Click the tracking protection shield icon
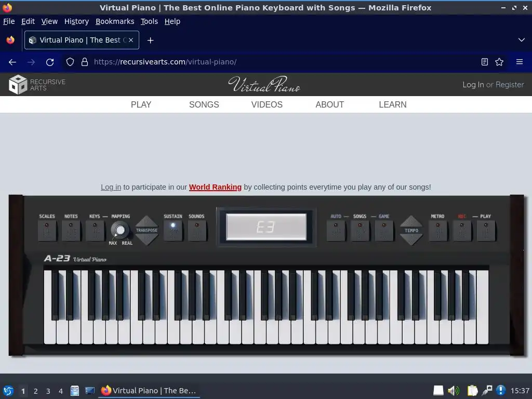The width and height of the screenshot is (532, 399). point(70,62)
